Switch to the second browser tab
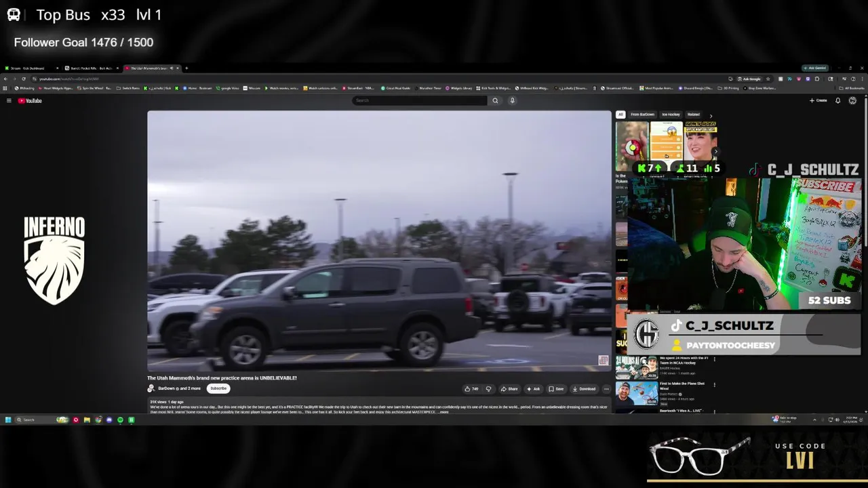This screenshot has height=488, width=868. click(x=91, y=68)
